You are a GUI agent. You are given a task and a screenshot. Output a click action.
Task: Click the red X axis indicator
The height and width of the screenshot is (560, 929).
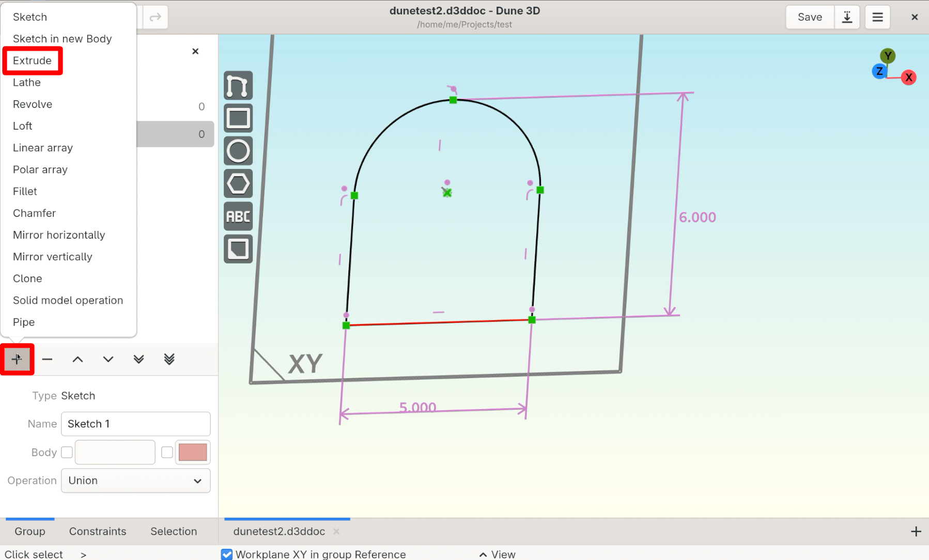(909, 77)
